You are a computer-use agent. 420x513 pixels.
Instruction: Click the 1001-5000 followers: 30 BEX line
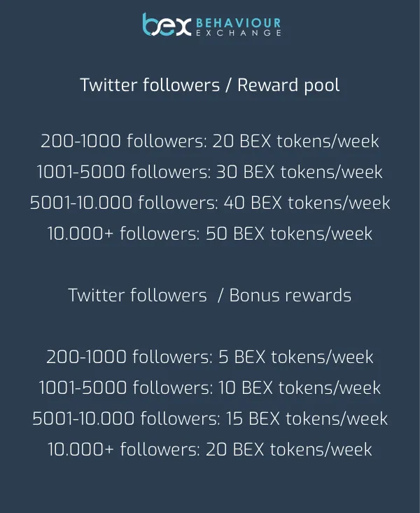[x=209, y=172]
